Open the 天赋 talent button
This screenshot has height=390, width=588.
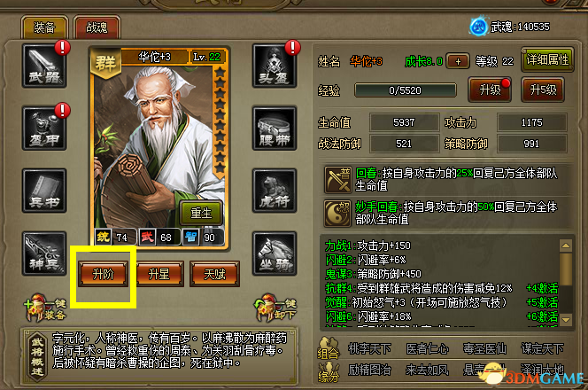click(215, 275)
